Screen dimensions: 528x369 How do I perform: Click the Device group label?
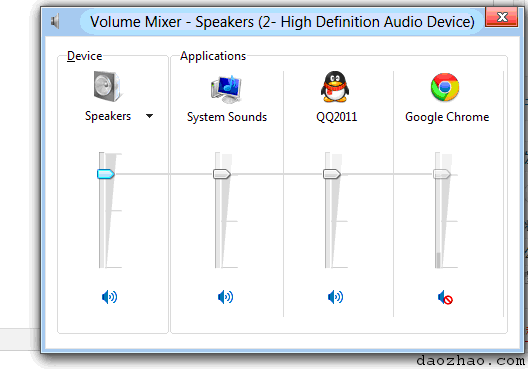click(85, 56)
